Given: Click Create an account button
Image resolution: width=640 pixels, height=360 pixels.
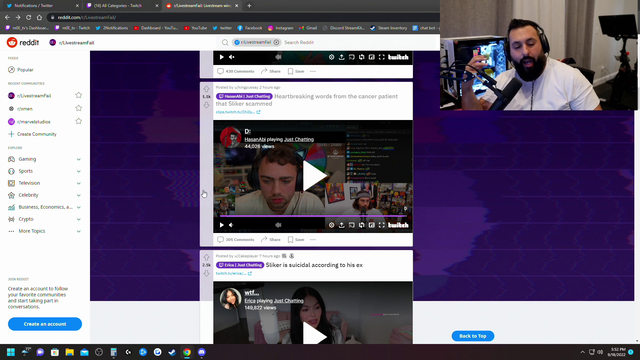Looking at the screenshot, I should pyautogui.click(x=45, y=324).
